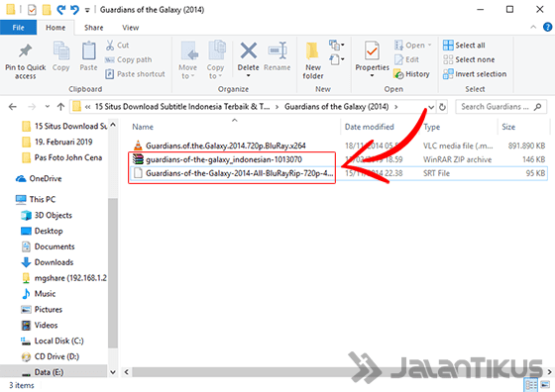This screenshot has height=392, width=555.
Task: Open the Share ribbon tab
Action: (94, 28)
